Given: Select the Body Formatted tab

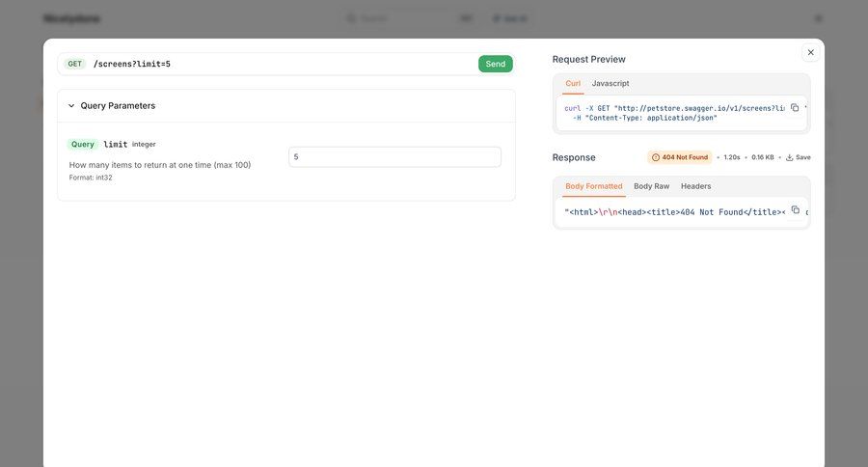Looking at the screenshot, I should pos(593,186).
